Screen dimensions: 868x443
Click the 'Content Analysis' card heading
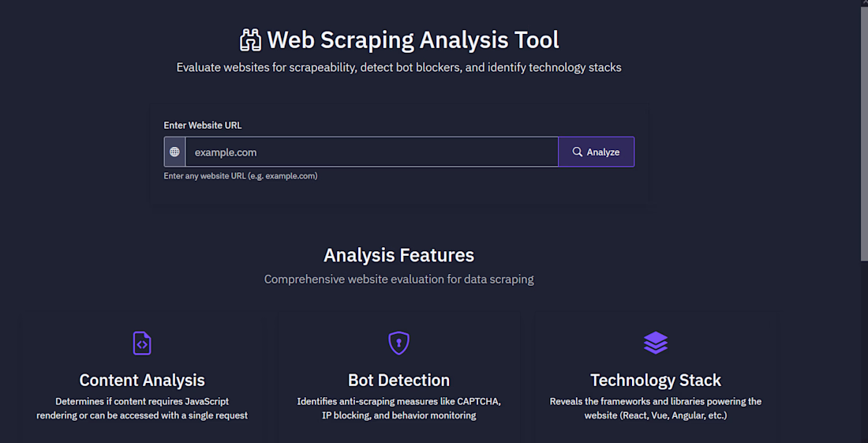[x=142, y=381]
